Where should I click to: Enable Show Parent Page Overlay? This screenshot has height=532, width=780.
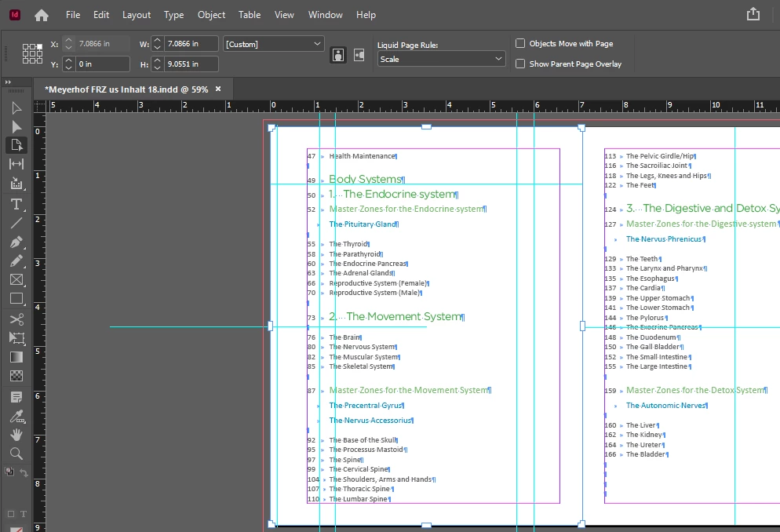520,64
